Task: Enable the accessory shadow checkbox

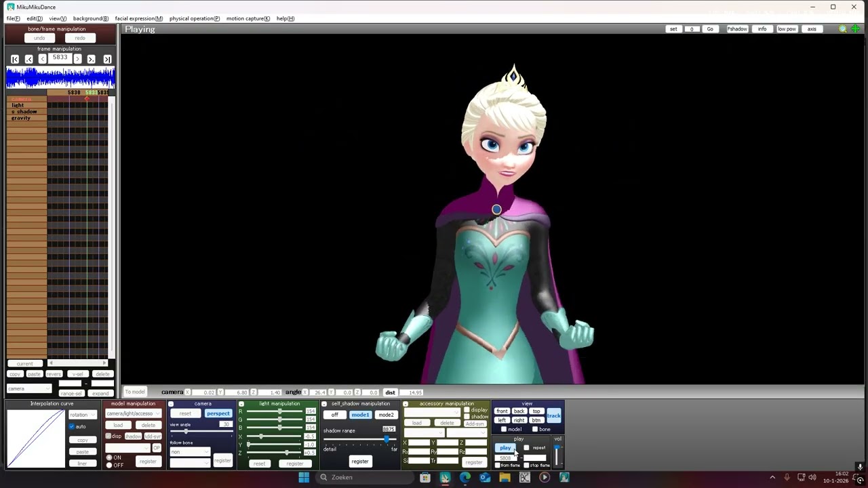Action: 467,416
